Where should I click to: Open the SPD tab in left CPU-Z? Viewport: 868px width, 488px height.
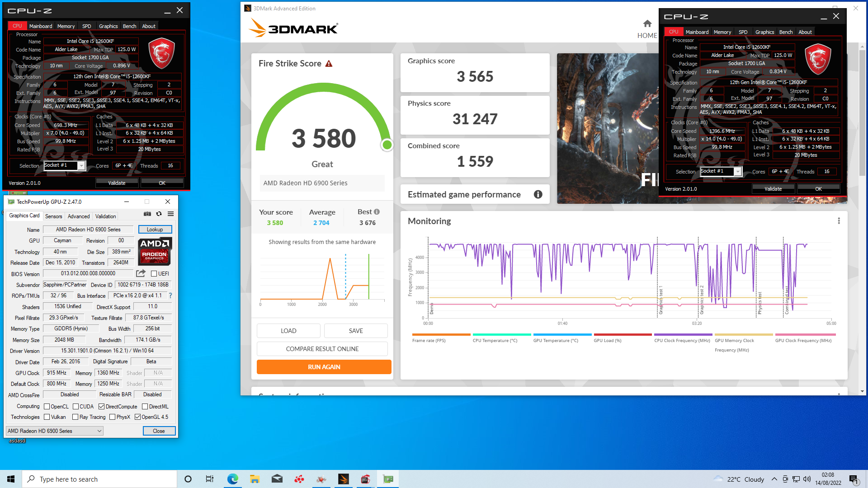[86, 26]
